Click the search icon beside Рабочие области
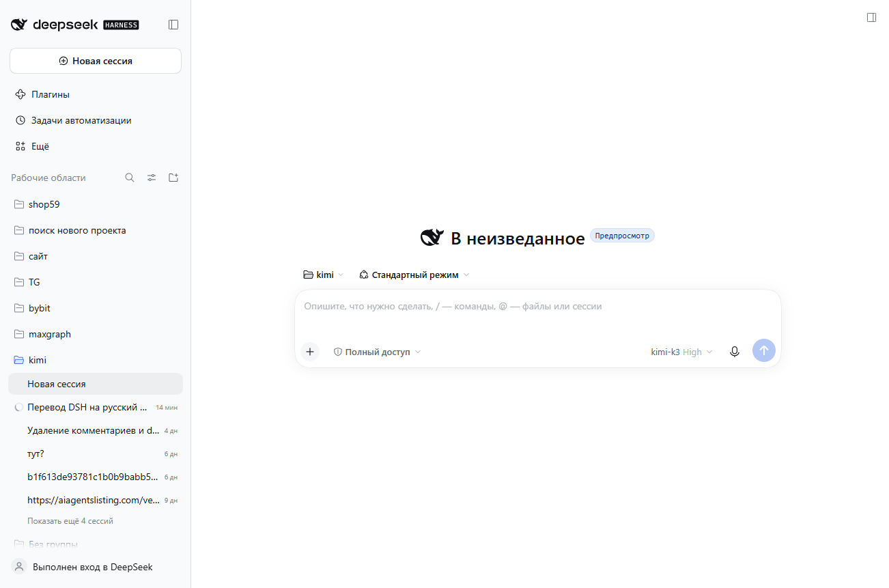Screen dimensions: 889x588 click(x=130, y=178)
